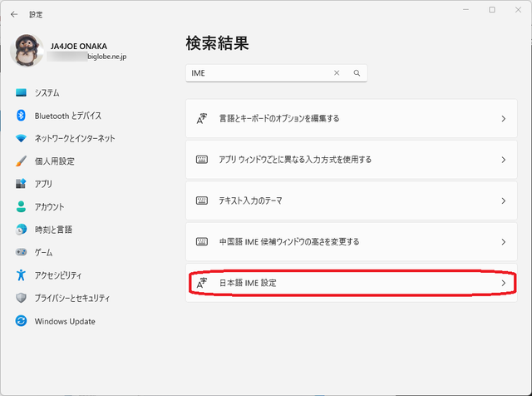Click the 設定 window title
The width and height of the screenshot is (532, 396).
point(36,15)
